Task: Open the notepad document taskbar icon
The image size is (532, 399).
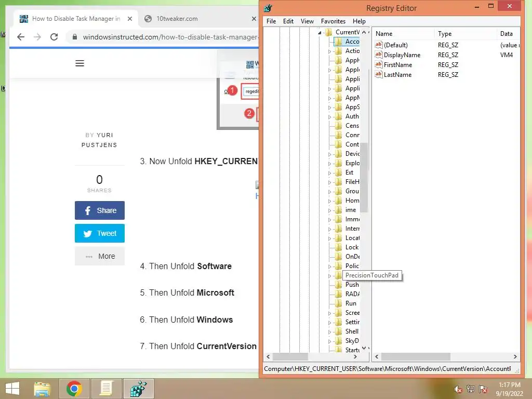Action: point(106,389)
